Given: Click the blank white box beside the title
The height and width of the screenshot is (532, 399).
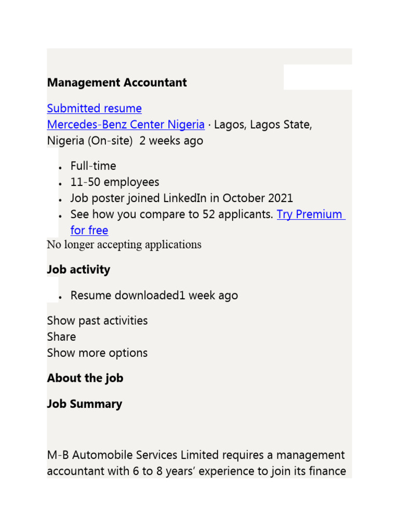Looking at the screenshot, I should [317, 77].
